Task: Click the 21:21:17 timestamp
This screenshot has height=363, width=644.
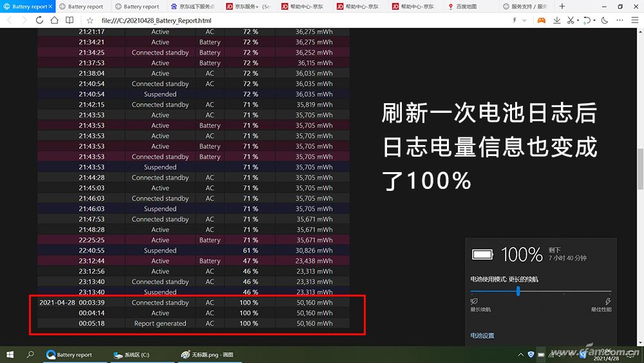Action: (91, 32)
